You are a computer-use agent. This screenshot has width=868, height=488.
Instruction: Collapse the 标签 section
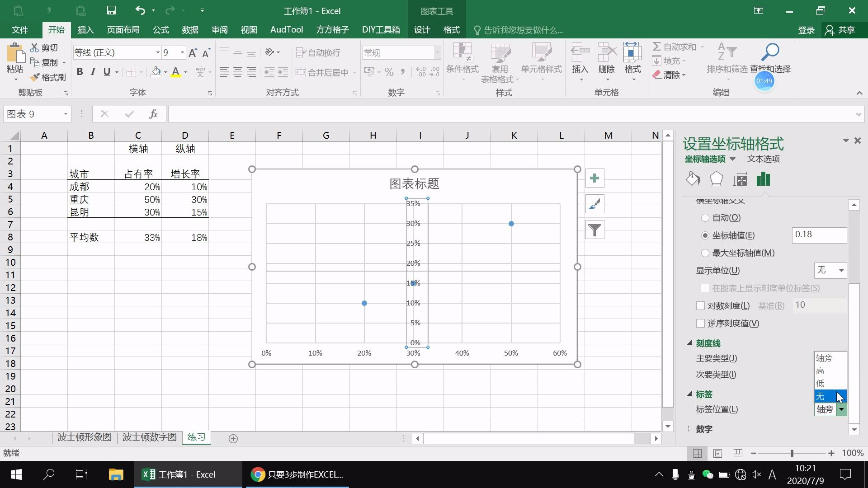coord(689,394)
